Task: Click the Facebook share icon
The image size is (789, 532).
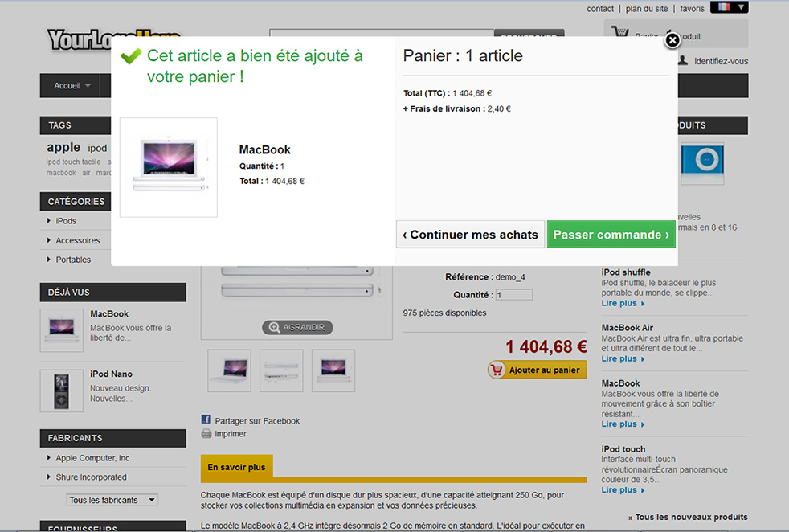Action: tap(206, 419)
